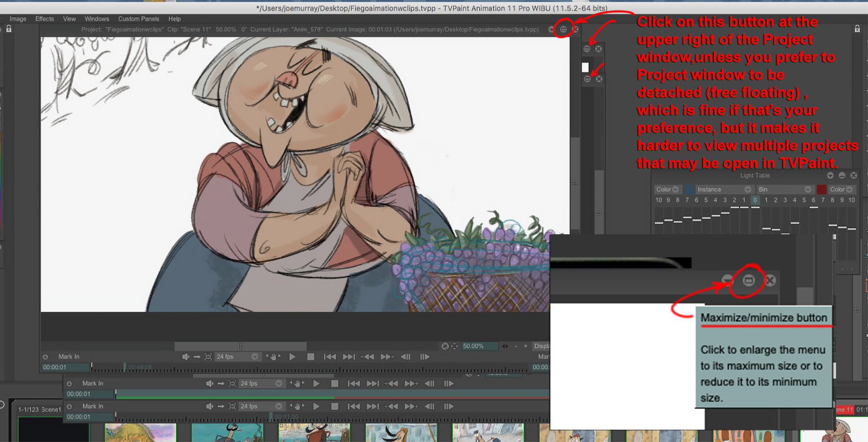Stop playback in the row with the green progress bar
This screenshot has height=442, width=868.
(x=335, y=384)
